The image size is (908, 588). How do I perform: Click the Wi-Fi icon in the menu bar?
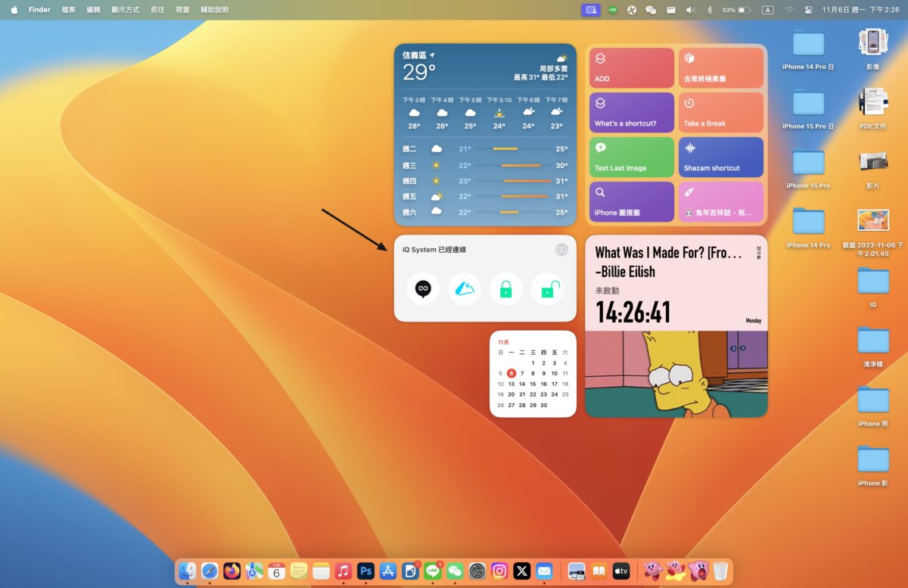pos(789,10)
